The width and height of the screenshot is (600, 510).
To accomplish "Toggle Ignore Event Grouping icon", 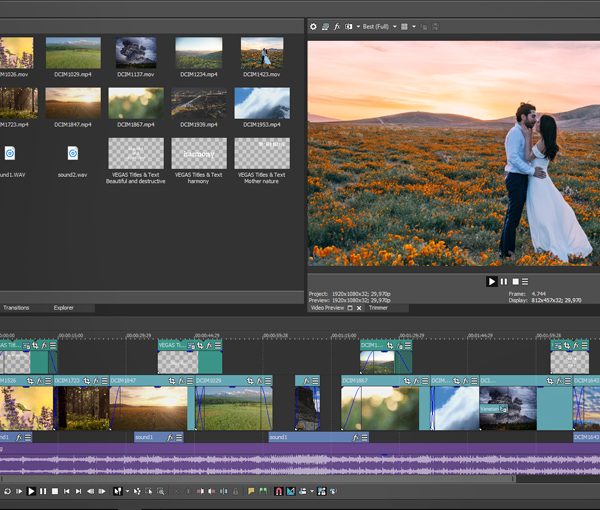I will (x=333, y=491).
